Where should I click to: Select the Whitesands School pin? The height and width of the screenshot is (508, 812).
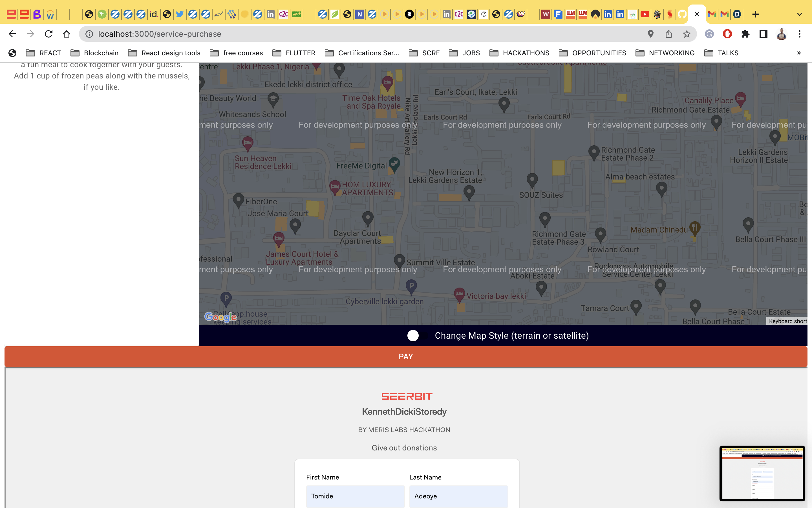(273, 100)
